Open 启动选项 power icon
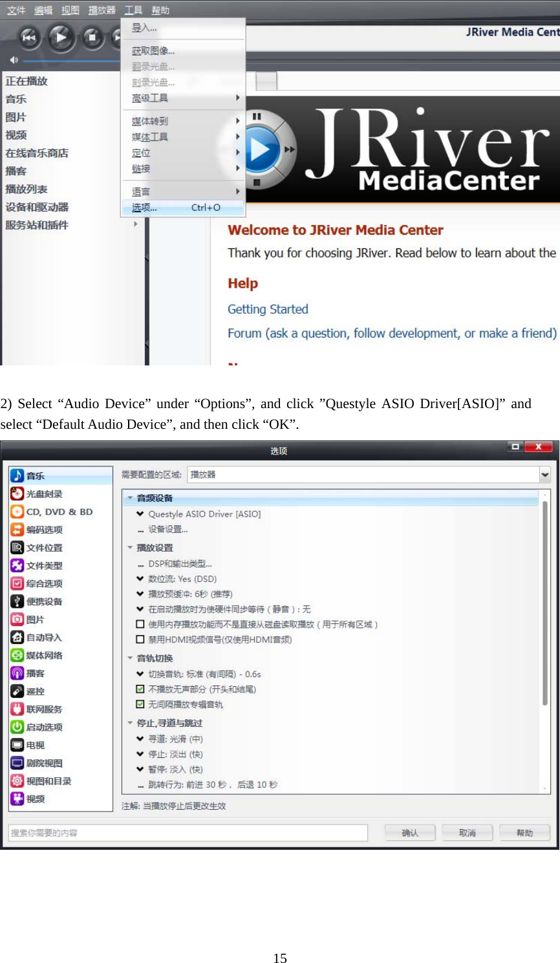Image resolution: width=560 pixels, height=963 pixels. 17,727
